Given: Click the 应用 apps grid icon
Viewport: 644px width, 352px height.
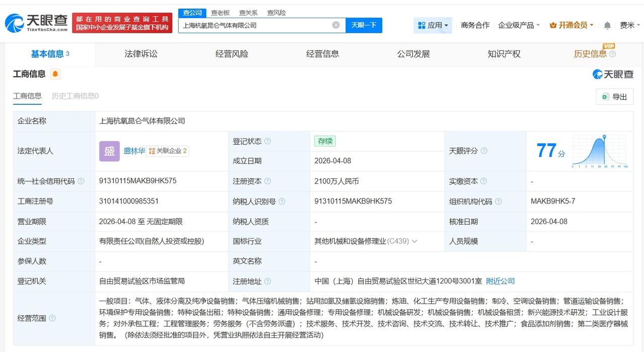Looking at the screenshot, I should (422, 24).
